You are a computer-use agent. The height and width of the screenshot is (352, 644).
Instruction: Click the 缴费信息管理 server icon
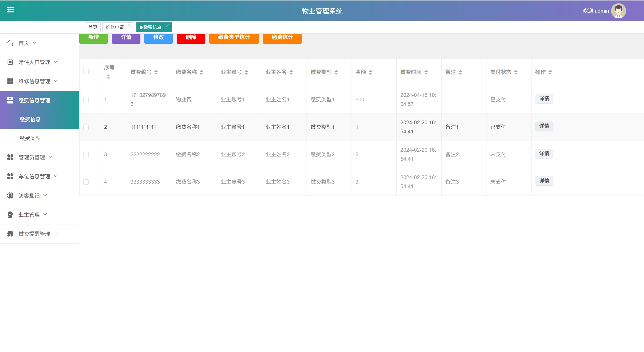pyautogui.click(x=10, y=100)
